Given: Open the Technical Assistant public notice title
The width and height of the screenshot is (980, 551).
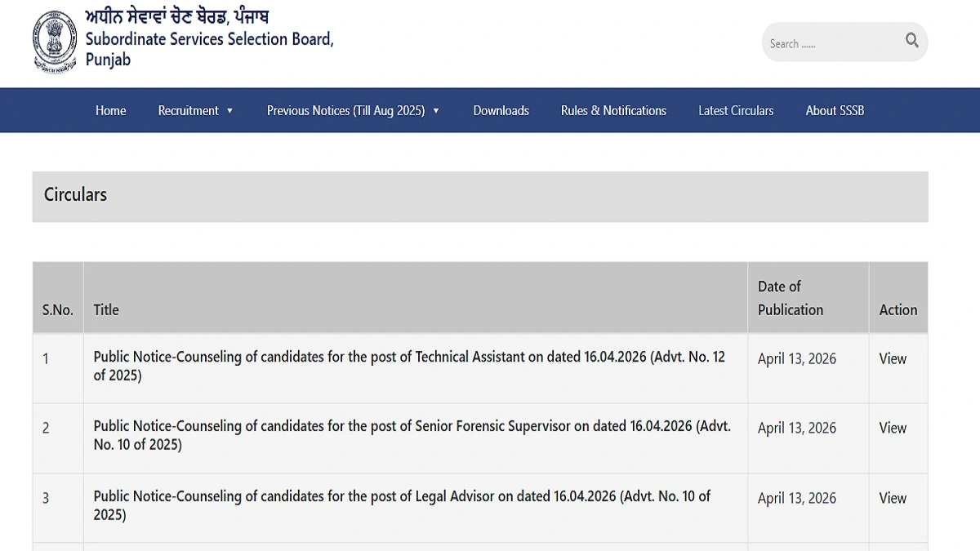Looking at the screenshot, I should [x=408, y=366].
